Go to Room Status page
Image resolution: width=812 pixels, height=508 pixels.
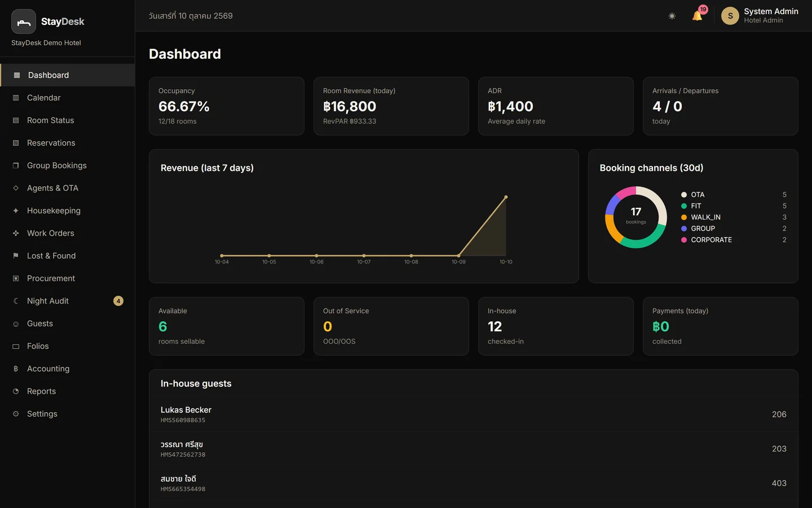coord(68,120)
